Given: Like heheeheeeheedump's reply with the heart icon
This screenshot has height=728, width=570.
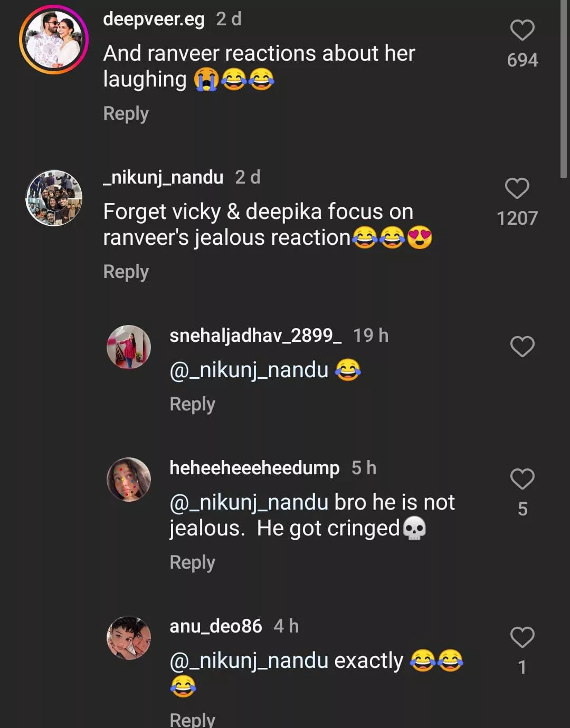Looking at the screenshot, I should (x=522, y=479).
